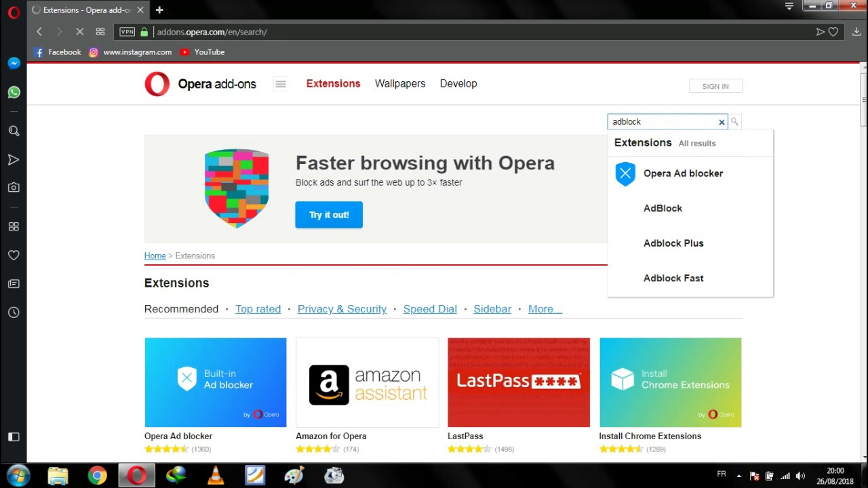Open sidebar search magnifier icon

[x=14, y=131]
